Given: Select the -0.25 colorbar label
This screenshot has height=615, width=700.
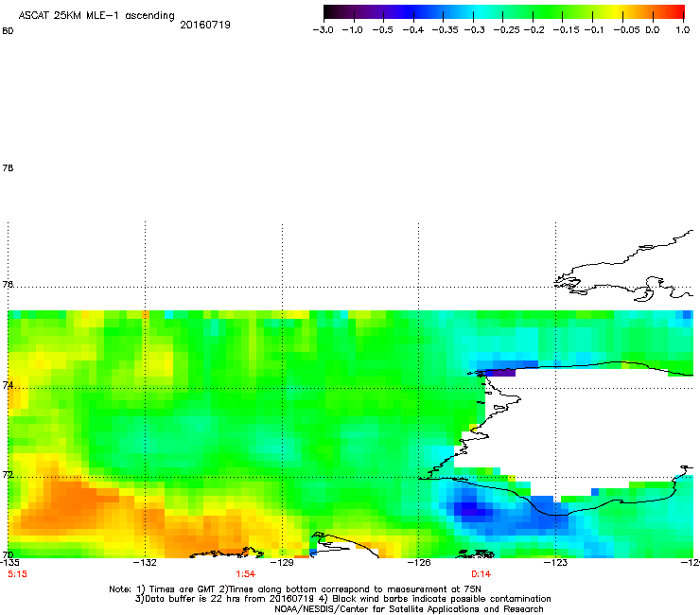Looking at the screenshot, I should point(507,30).
